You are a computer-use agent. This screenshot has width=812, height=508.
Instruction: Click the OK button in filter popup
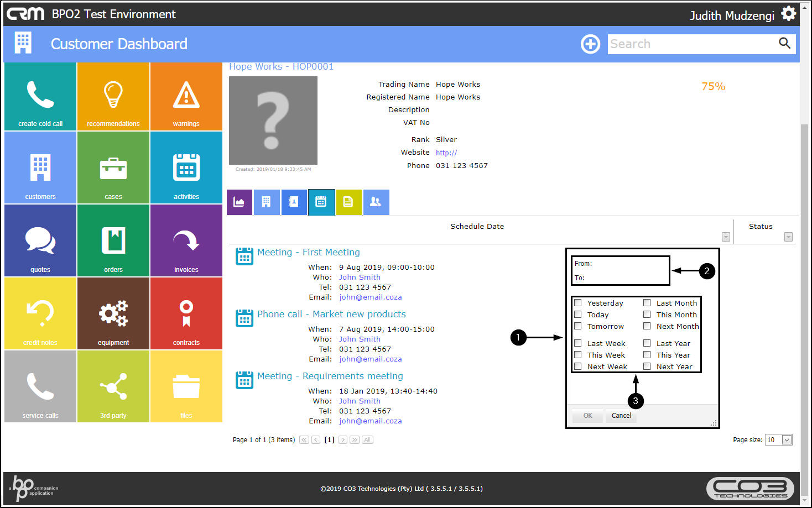[587, 416]
